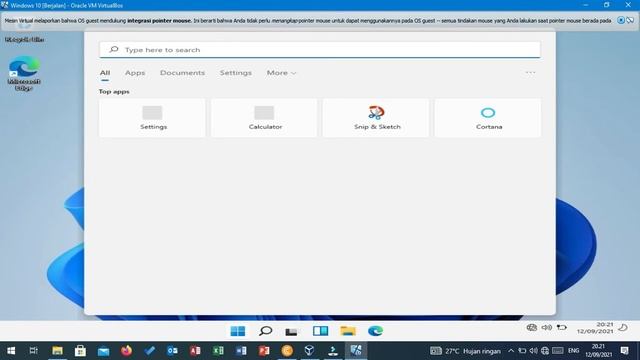This screenshot has width=640, height=360.
Task: Suppress future VirtualBox notification messages
Action: (x=630, y=20)
